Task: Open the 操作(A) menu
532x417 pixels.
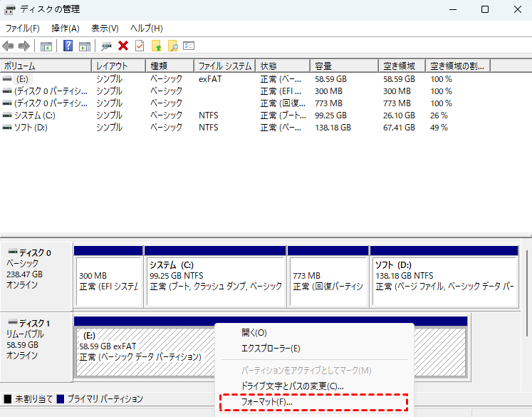Action: point(65,28)
